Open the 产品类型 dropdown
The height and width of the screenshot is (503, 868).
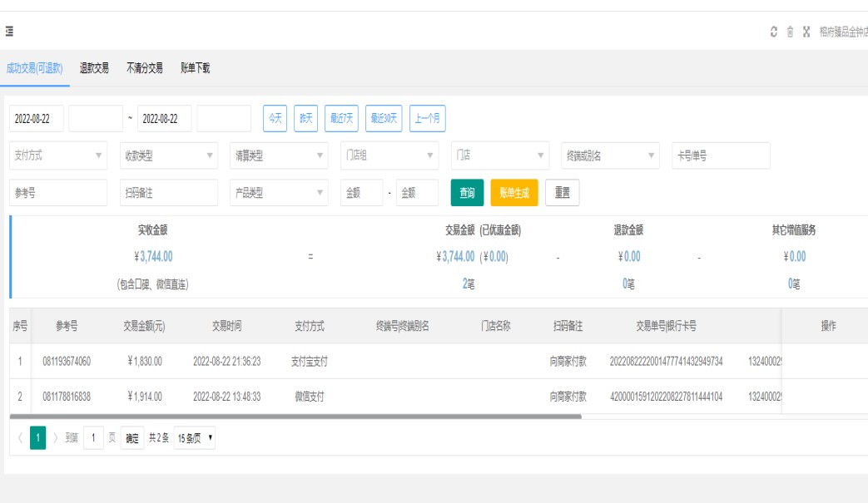click(x=279, y=193)
